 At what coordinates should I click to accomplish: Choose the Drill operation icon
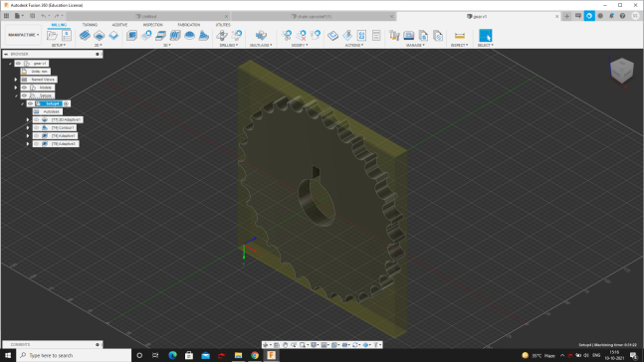click(x=222, y=35)
